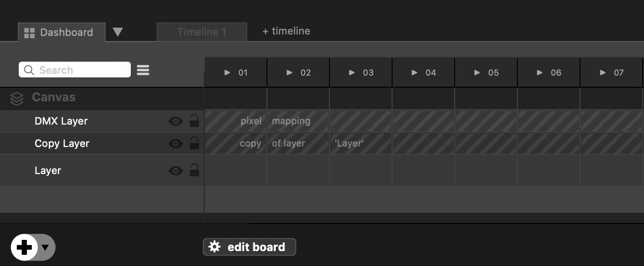644x266 pixels.
Task: Toggle visibility of Copy Layer
Action: point(175,143)
